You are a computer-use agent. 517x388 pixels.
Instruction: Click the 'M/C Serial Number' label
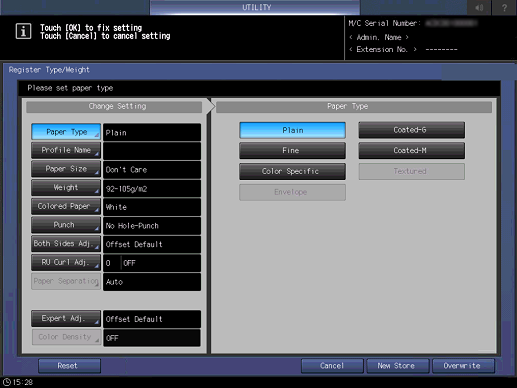pyautogui.click(x=385, y=23)
